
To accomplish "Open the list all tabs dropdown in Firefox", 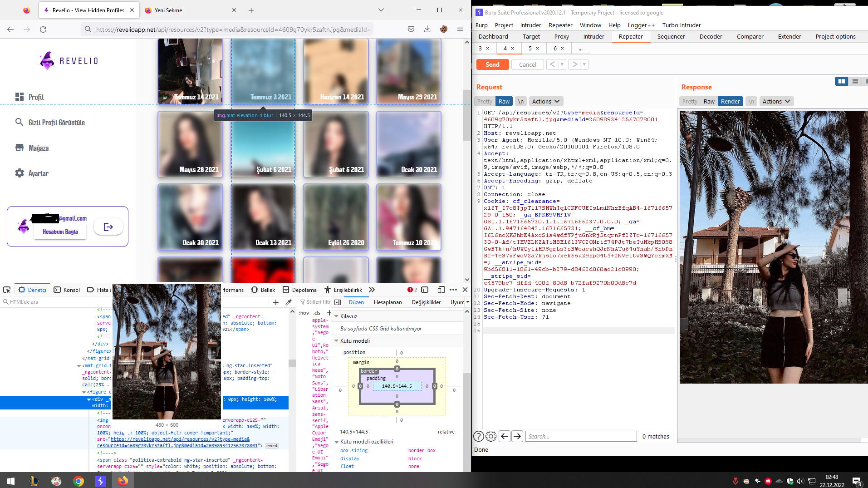I will tap(381, 10).
